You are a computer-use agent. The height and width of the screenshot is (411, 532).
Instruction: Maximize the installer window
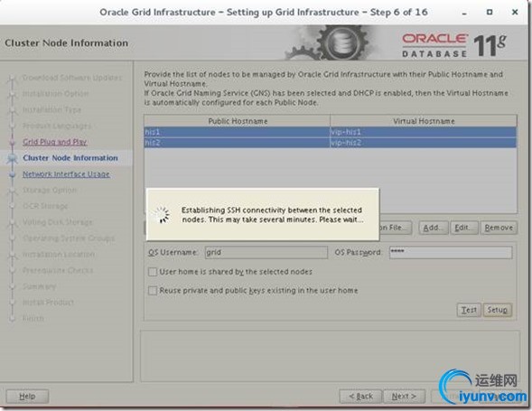[490, 13]
